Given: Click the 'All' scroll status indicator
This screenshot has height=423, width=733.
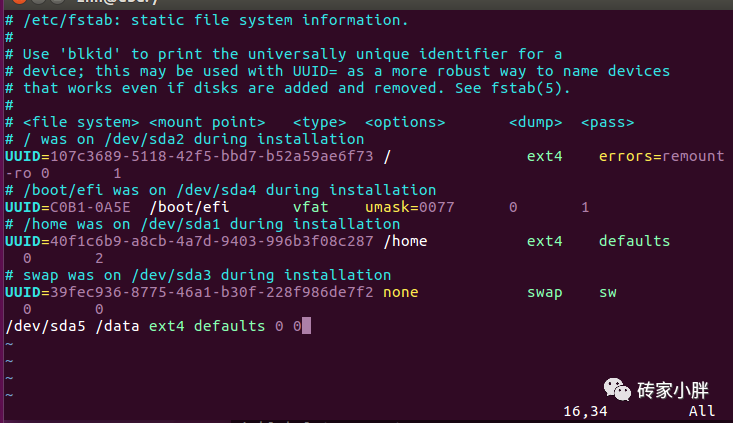Looking at the screenshot, I should click(702, 411).
